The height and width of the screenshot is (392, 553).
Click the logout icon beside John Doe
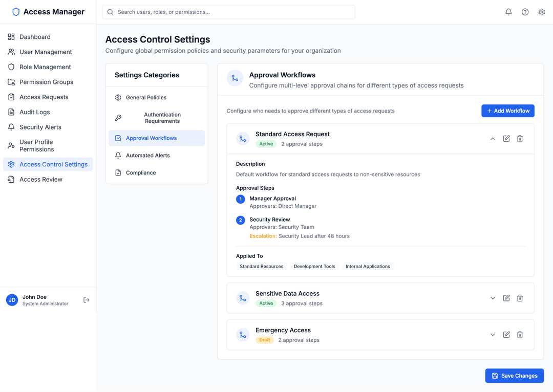pyautogui.click(x=87, y=300)
